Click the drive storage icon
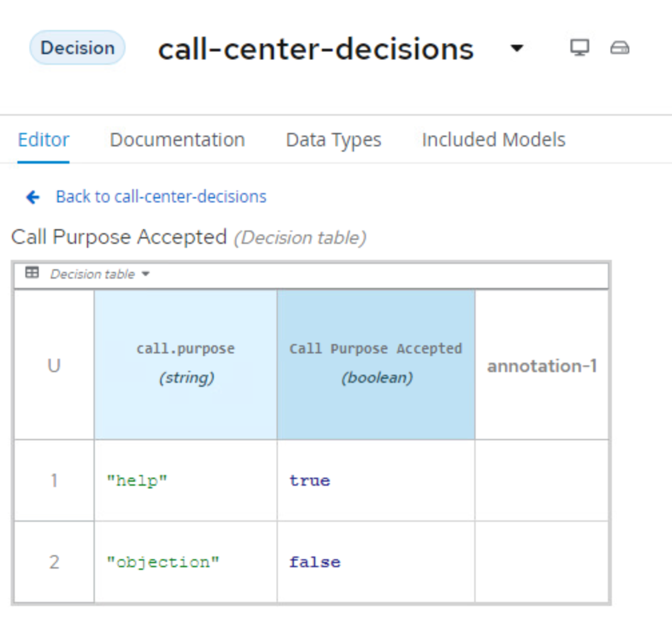This screenshot has height=636, width=672. click(620, 47)
